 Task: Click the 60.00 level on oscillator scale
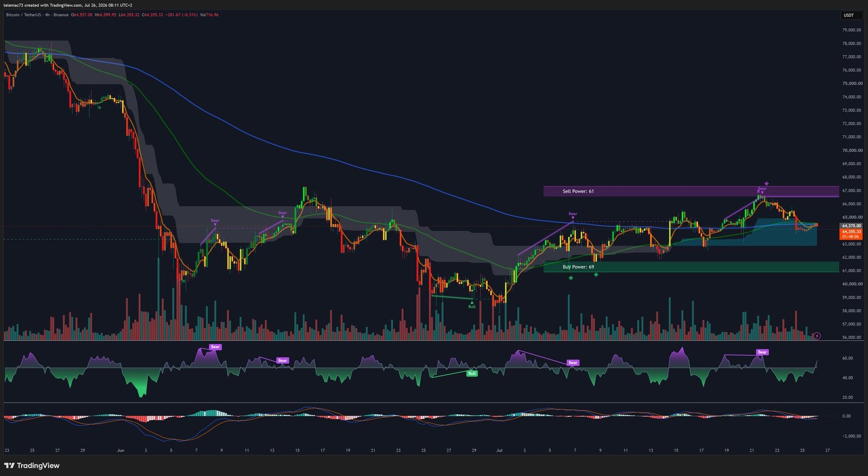pos(847,358)
